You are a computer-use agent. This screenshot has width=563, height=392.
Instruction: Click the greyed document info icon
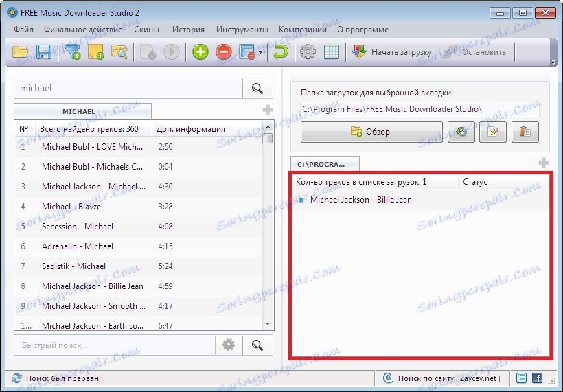pos(148,52)
